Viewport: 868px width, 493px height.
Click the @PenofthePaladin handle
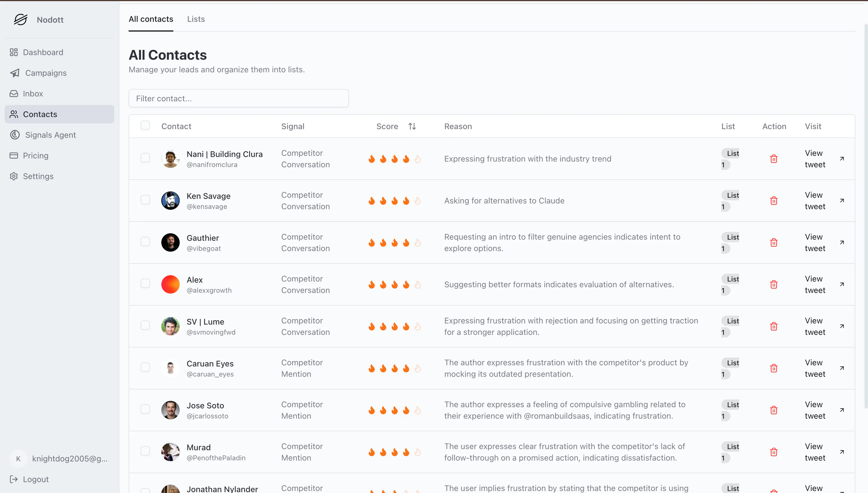(216, 458)
